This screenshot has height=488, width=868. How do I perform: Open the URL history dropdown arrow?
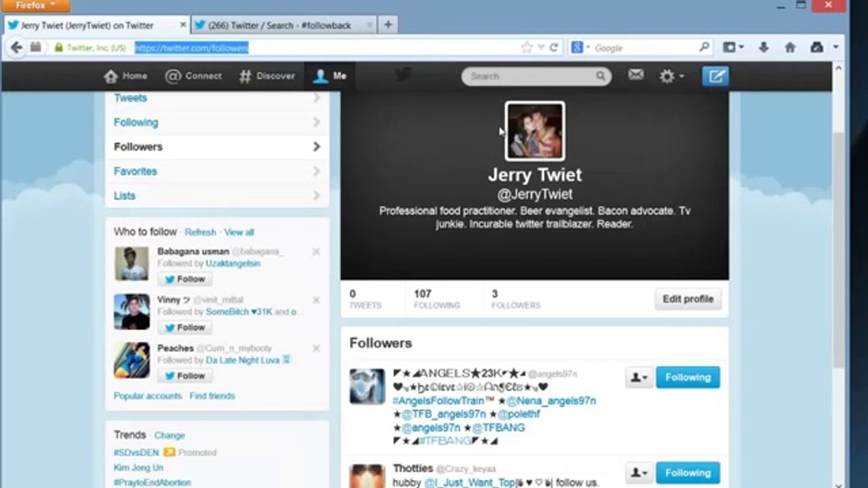(541, 47)
